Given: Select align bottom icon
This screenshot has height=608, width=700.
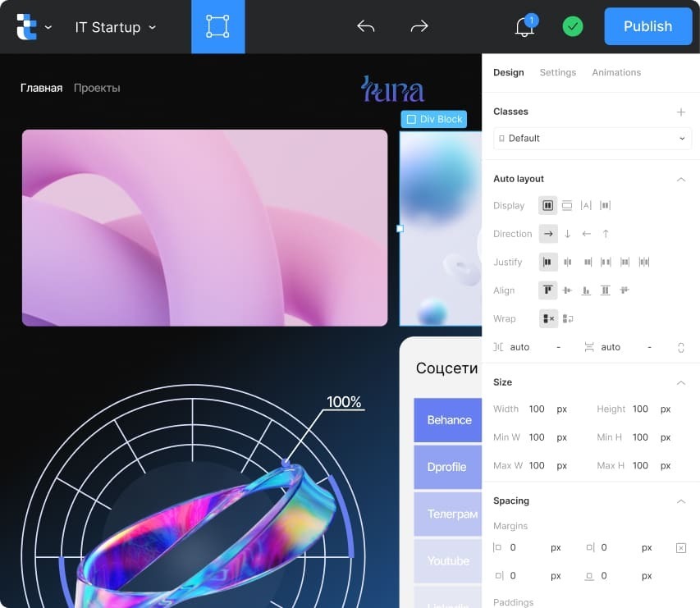Looking at the screenshot, I should click(586, 290).
